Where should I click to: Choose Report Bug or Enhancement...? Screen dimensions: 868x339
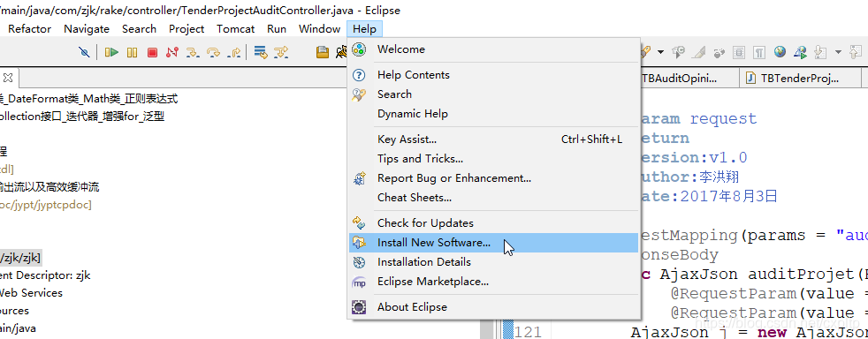[494, 178]
